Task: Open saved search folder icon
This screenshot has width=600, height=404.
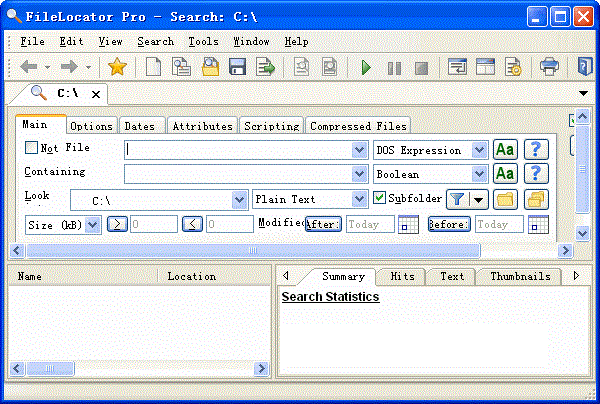Action: [210, 67]
